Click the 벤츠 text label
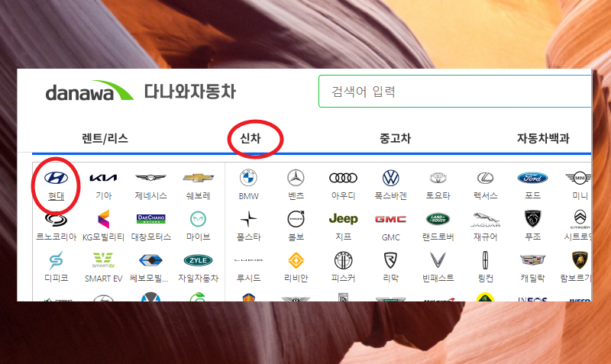The width and height of the screenshot is (611, 364). pyautogui.click(x=296, y=196)
